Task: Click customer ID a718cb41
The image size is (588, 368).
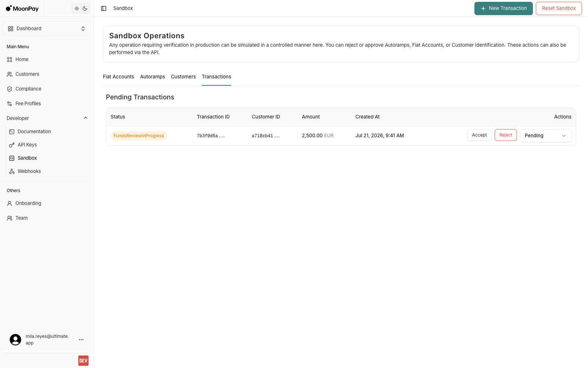Action: (266, 136)
